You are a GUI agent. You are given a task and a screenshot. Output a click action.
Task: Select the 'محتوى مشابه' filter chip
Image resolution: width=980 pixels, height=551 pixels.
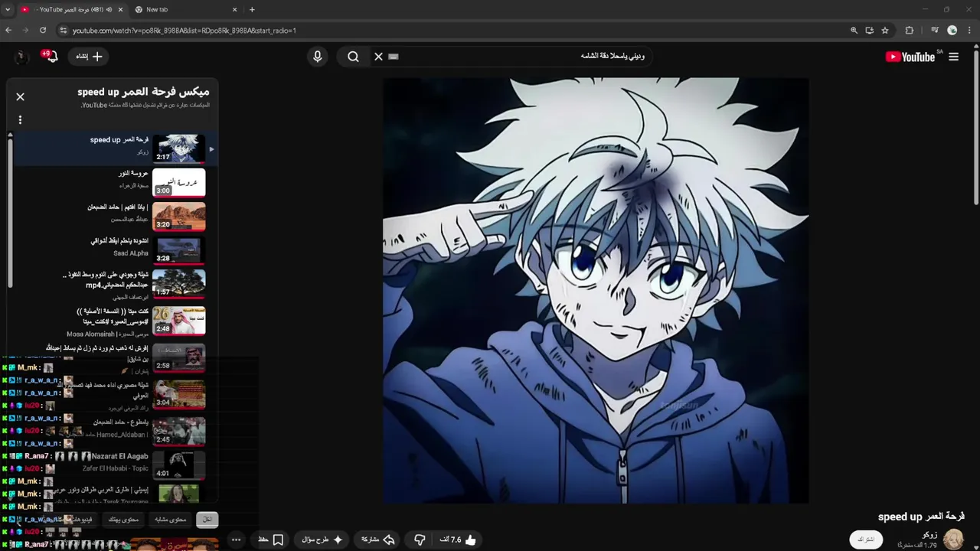pos(171,519)
